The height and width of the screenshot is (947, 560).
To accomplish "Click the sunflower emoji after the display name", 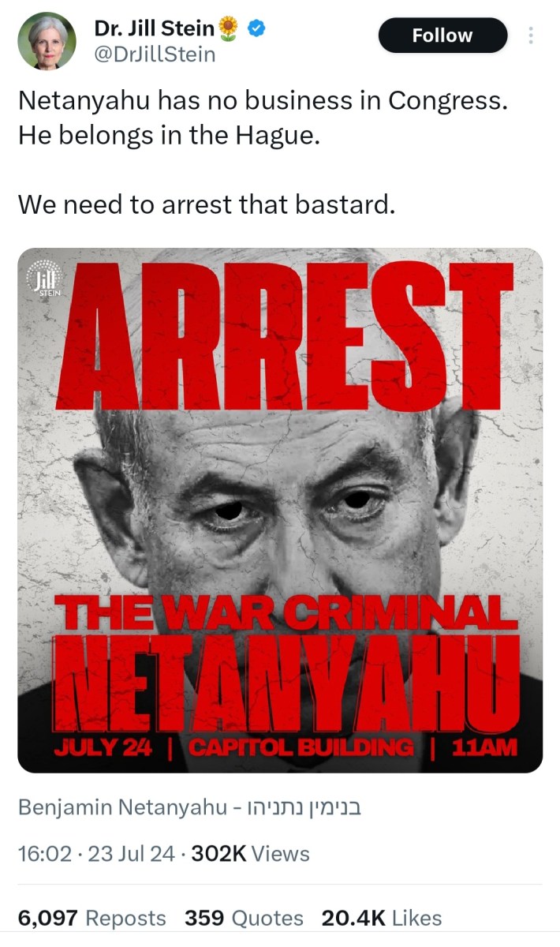I will click(x=229, y=29).
